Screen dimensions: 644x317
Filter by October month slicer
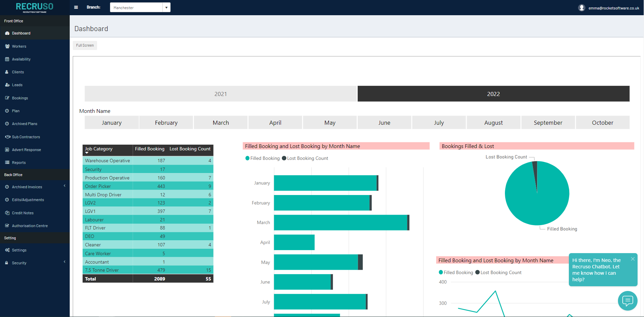coord(603,122)
